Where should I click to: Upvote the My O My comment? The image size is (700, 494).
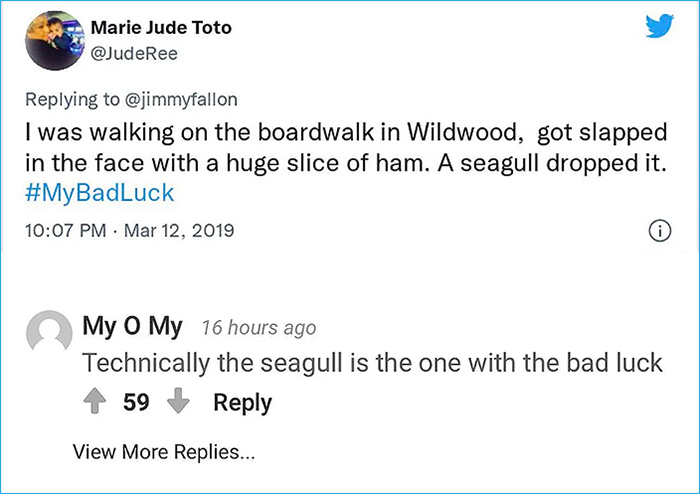(97, 402)
